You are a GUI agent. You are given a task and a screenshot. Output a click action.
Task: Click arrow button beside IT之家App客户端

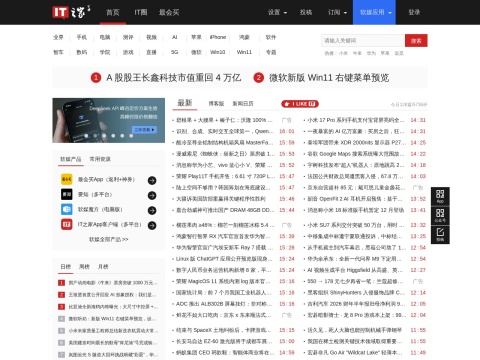pos(152,225)
